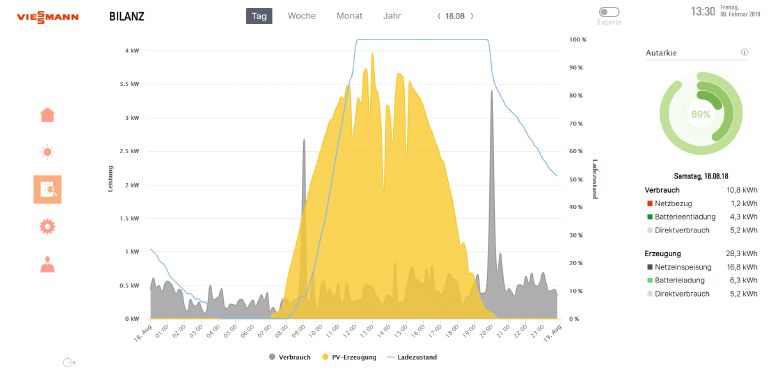Open the home dashboard icon in sidebar
The height and width of the screenshot is (372, 768).
pos(48,115)
